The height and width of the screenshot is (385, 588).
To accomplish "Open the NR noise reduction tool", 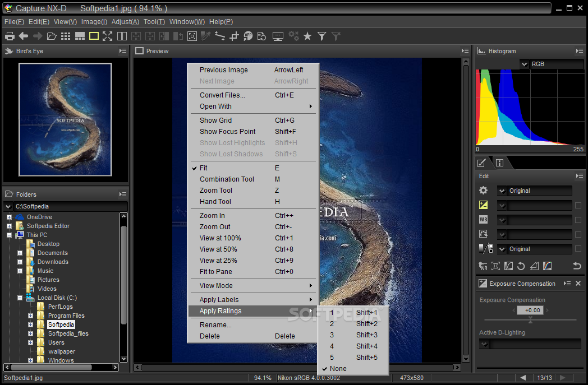I will [x=483, y=266].
